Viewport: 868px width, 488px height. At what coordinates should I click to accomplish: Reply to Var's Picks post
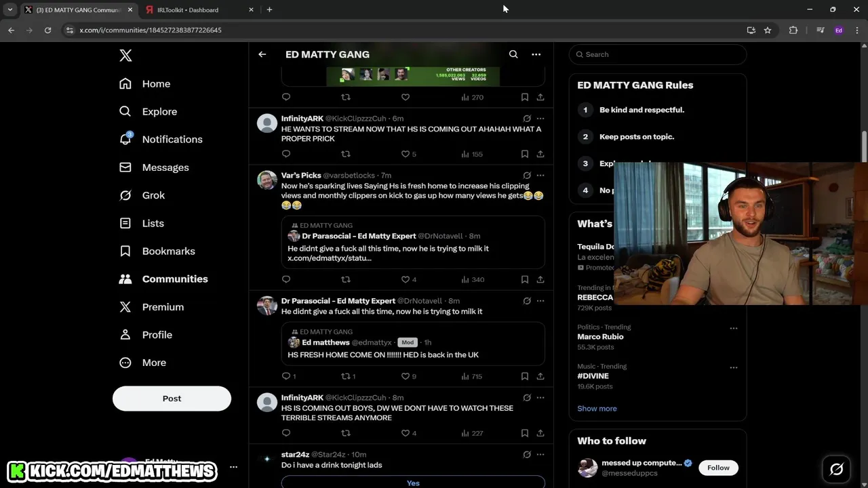(286, 279)
